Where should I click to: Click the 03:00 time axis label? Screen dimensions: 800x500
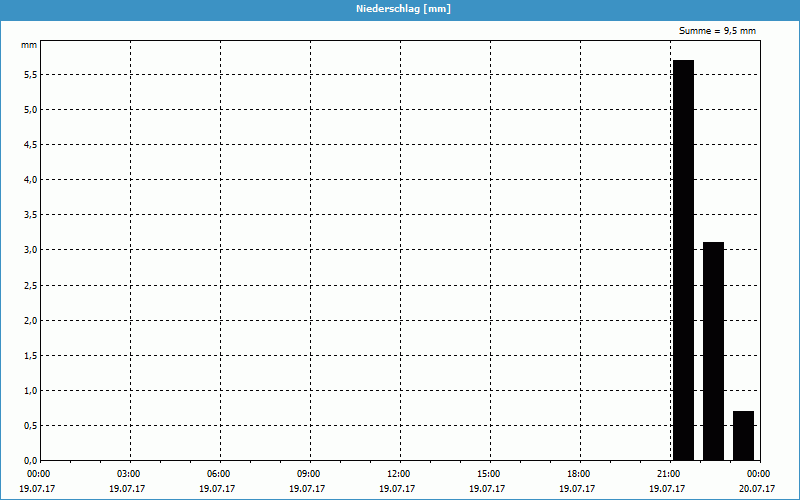pos(128,474)
